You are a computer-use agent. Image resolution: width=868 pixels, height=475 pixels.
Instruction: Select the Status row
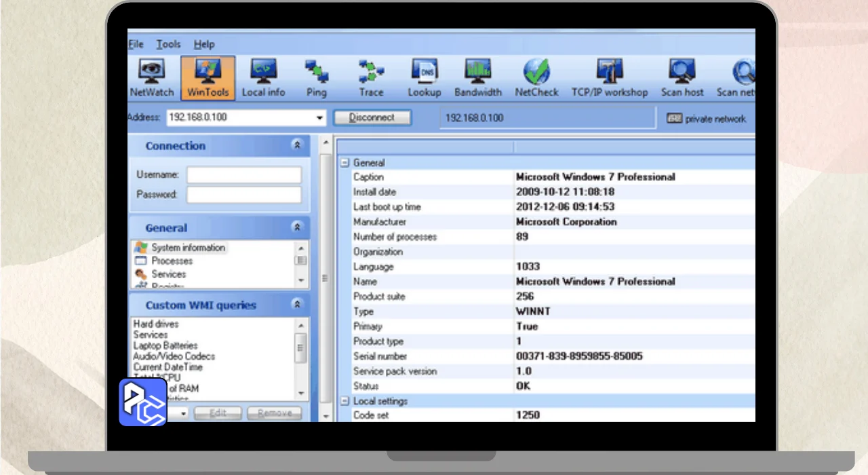[x=547, y=386]
